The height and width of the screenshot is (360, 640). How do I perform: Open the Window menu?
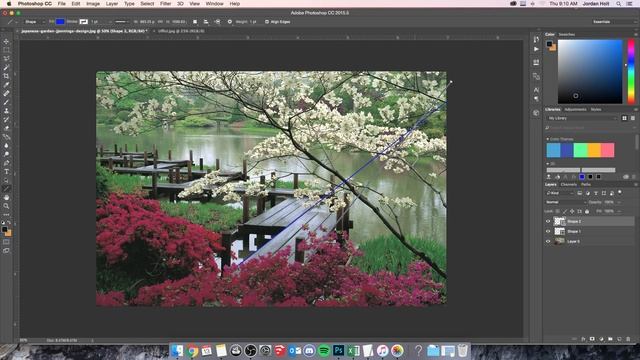tap(214, 4)
